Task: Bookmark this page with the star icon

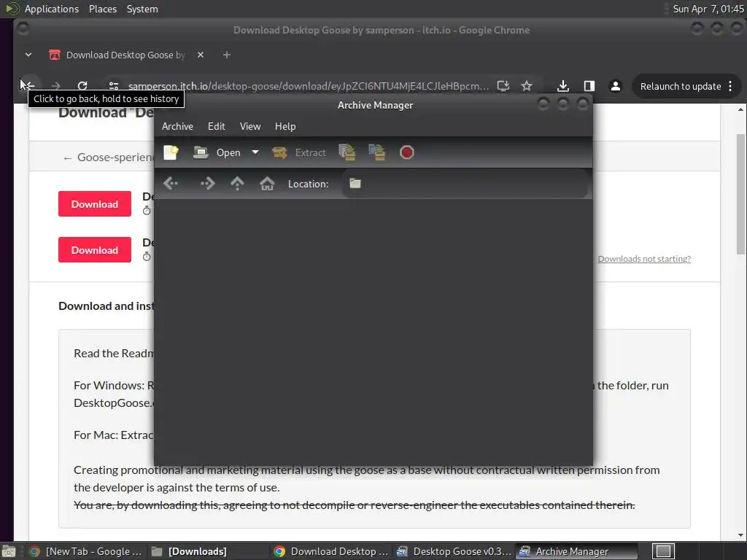Action: click(x=527, y=86)
